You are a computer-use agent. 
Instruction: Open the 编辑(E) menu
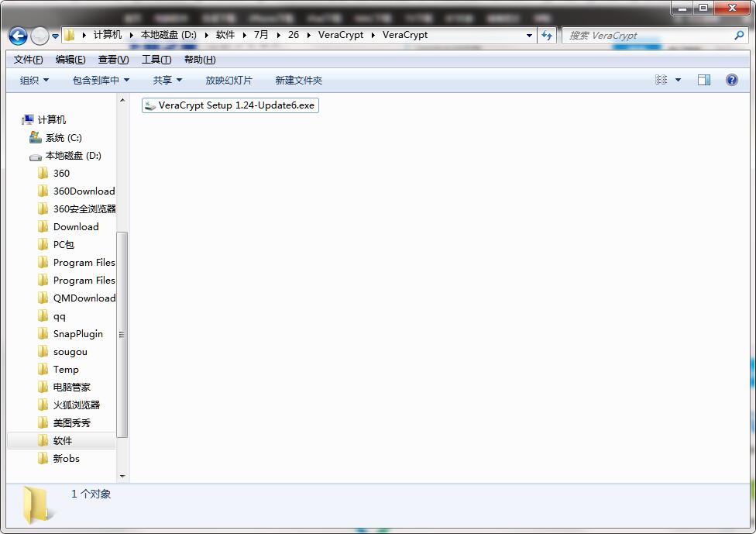tap(70, 60)
